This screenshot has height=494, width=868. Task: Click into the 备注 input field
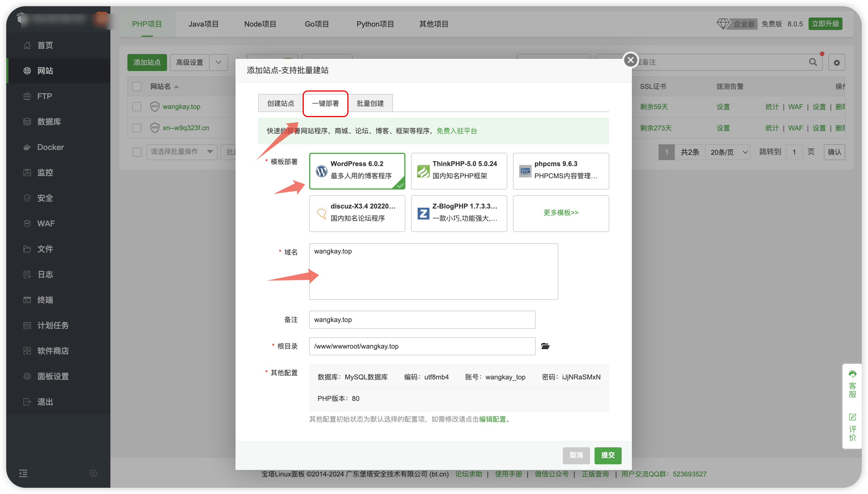[x=422, y=320]
